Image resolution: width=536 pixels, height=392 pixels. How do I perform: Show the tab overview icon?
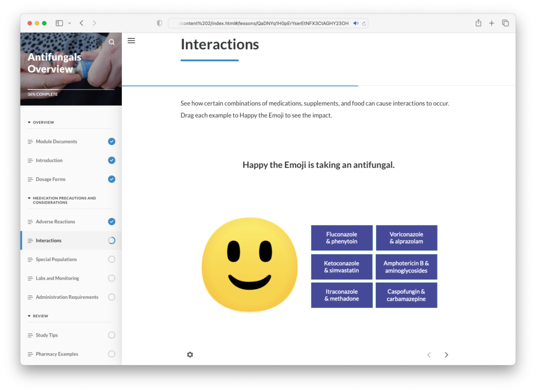tap(505, 23)
